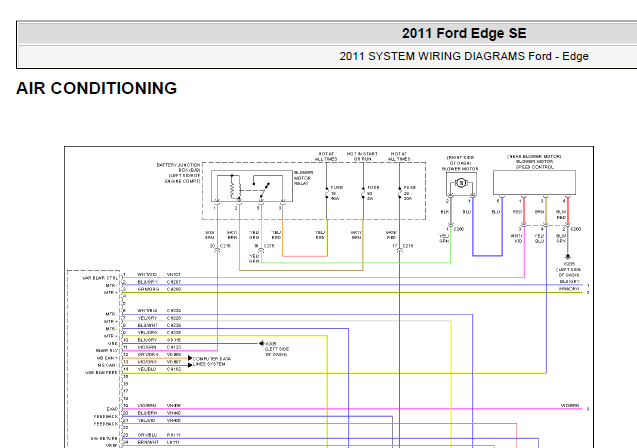
Task: Click the arrowhead on the MS CAN - wire
Action: (x=190, y=365)
